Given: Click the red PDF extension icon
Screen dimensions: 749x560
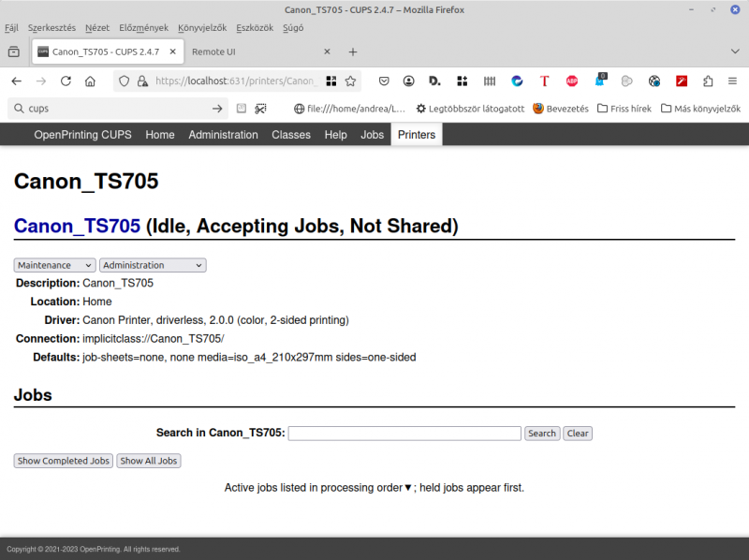Looking at the screenshot, I should pyautogui.click(x=682, y=81).
